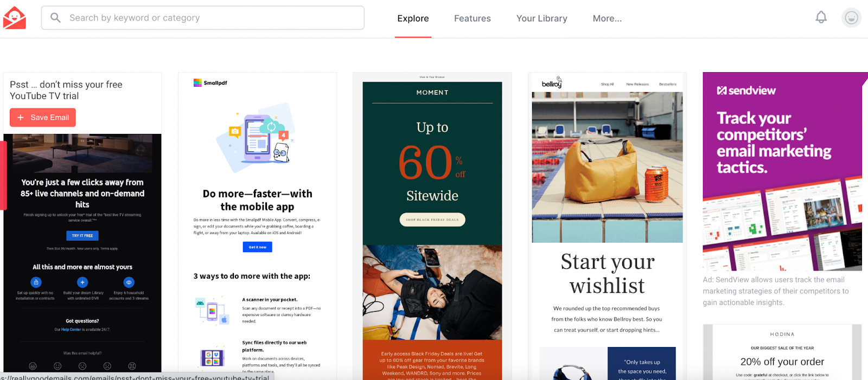
Task: Switch to the Explore tab
Action: click(x=413, y=18)
